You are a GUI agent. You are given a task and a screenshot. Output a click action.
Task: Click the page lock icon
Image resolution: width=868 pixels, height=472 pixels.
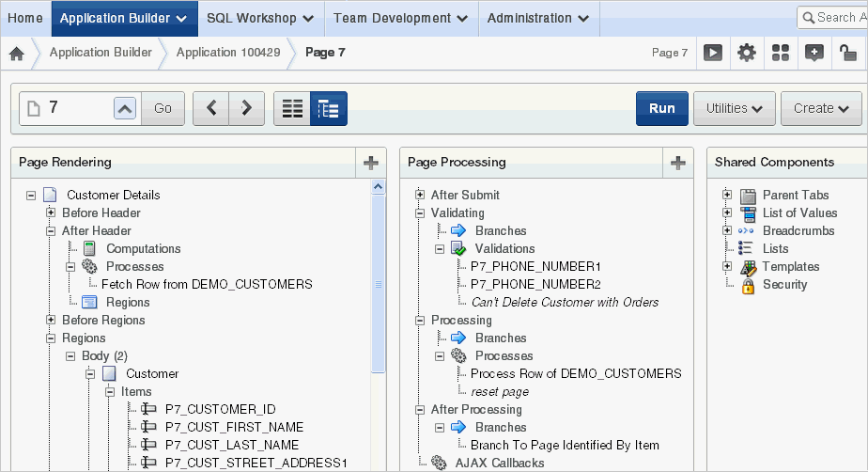coord(847,53)
